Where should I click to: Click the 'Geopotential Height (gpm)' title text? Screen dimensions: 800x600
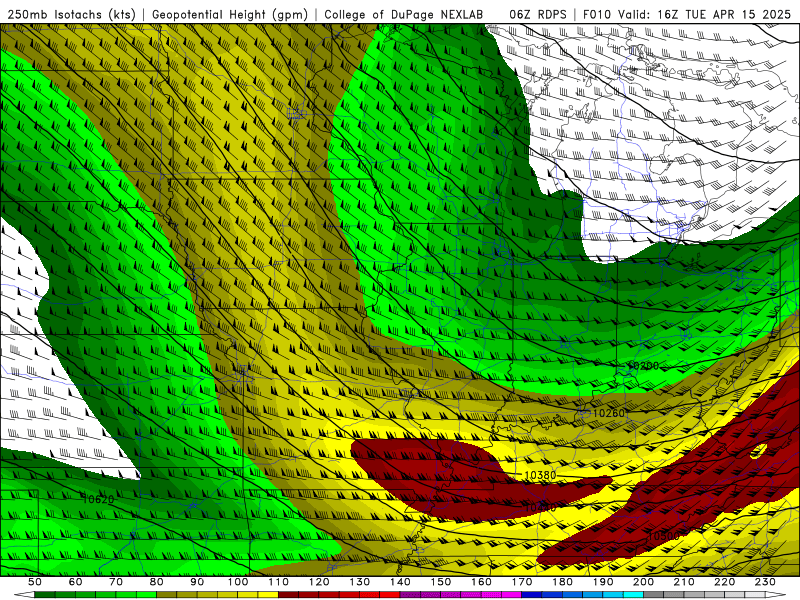point(230,15)
